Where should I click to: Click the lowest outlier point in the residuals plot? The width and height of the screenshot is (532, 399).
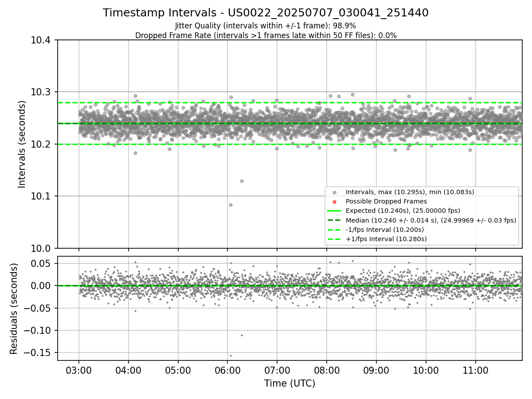231,356
